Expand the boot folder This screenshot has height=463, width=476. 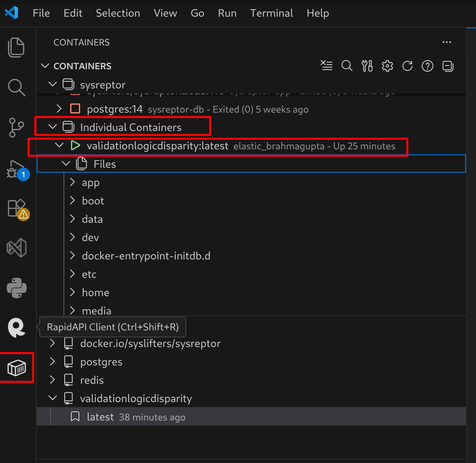pyautogui.click(x=72, y=200)
